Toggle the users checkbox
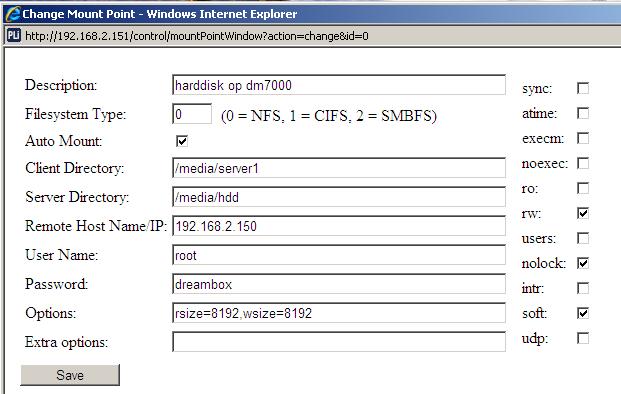621x394 pixels. pyautogui.click(x=583, y=238)
